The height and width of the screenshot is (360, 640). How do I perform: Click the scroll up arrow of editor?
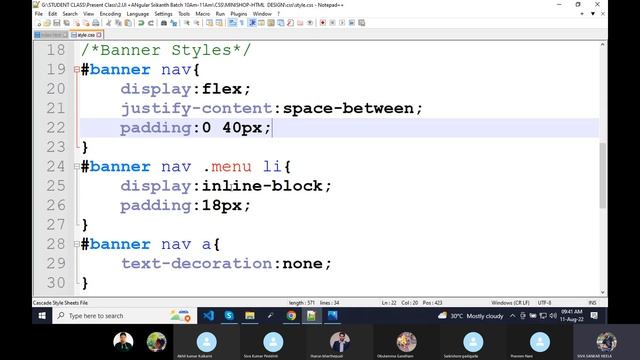tap(602, 44)
